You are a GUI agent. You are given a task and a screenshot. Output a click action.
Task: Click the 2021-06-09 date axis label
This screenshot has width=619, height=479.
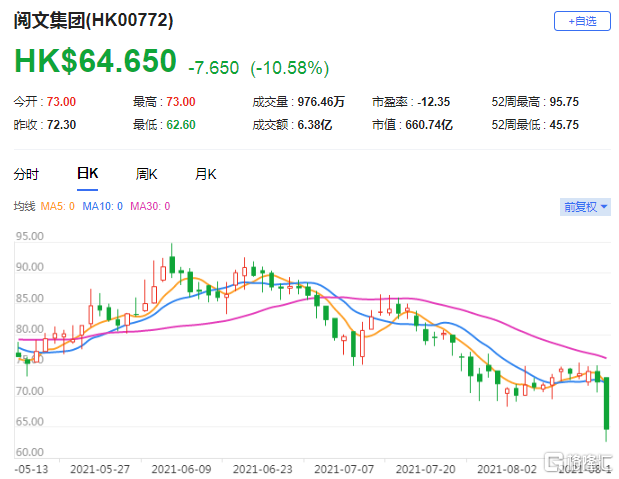181,469
